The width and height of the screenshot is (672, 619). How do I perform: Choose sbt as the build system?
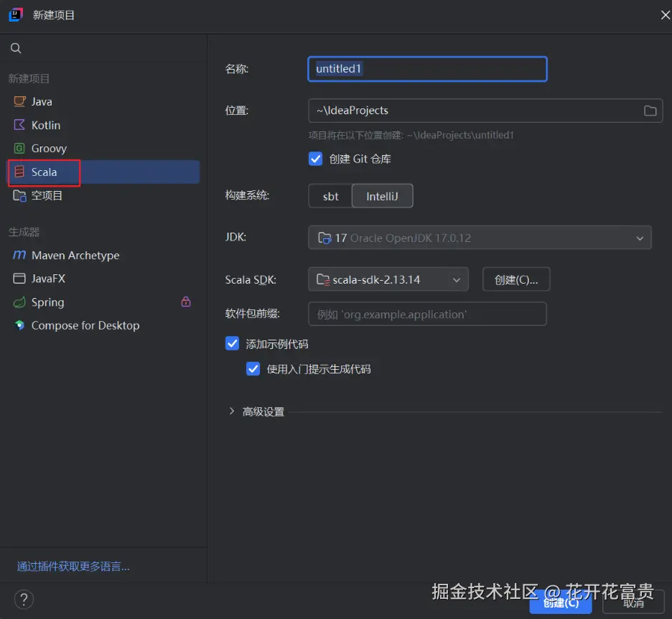click(x=330, y=196)
